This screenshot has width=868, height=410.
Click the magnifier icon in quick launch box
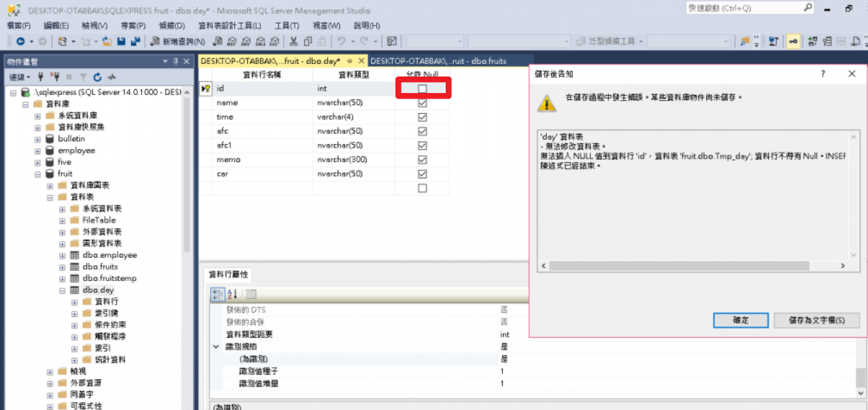pyautogui.click(x=808, y=8)
